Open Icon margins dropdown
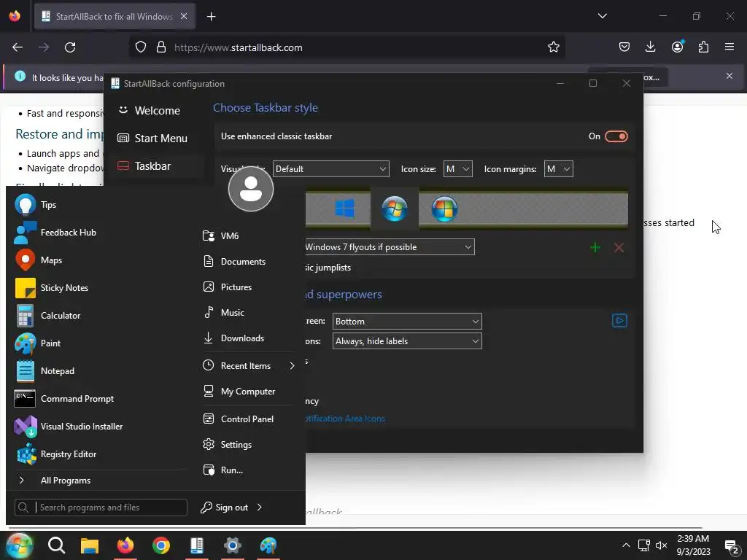This screenshot has width=747, height=560. tap(558, 169)
